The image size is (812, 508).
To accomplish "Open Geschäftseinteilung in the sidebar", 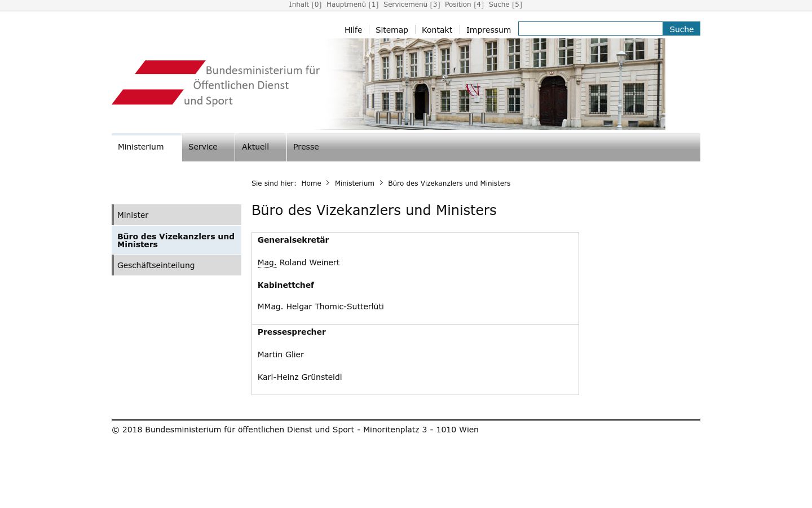I will coord(176,265).
